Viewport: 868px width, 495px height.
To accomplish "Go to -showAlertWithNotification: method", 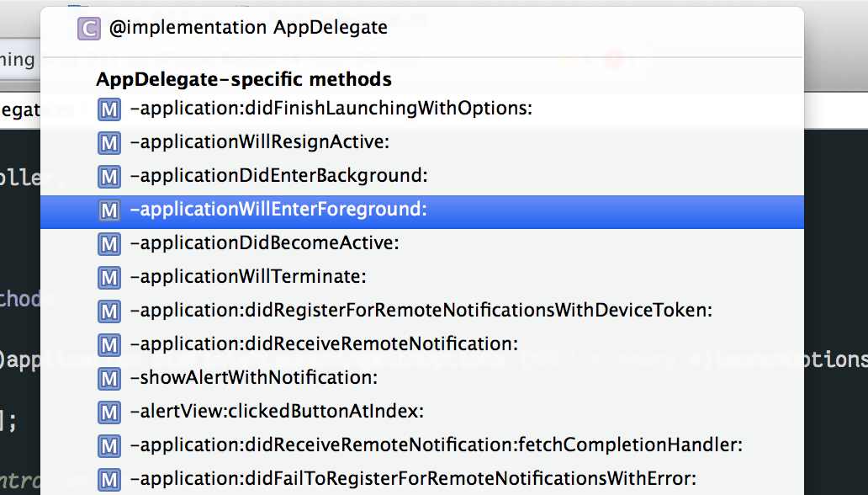I will 253,378.
